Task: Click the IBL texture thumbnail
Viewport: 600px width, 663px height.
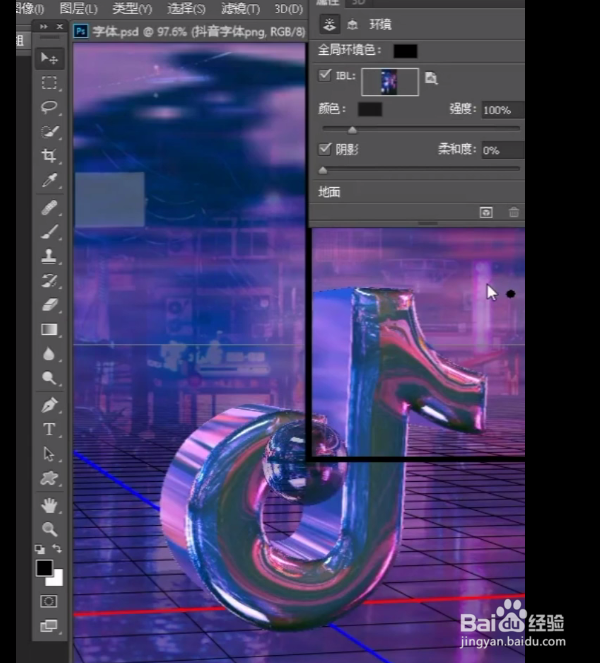Action: tap(390, 82)
